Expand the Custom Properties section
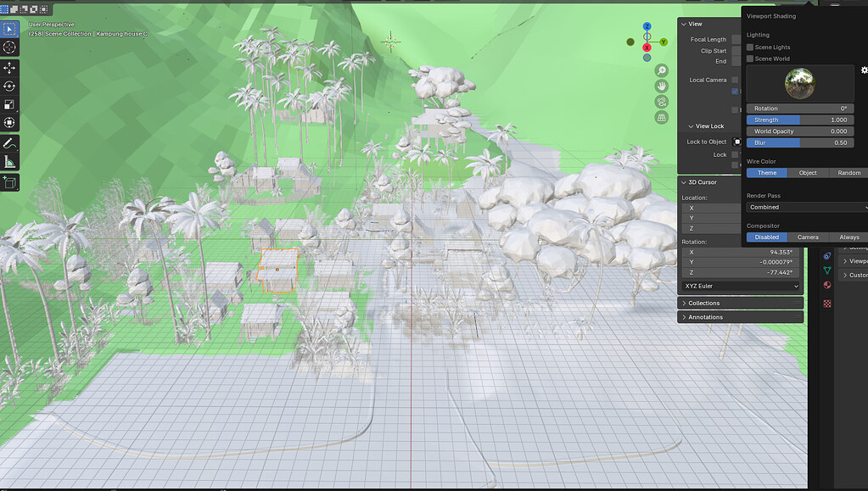This screenshot has height=491, width=868. click(x=853, y=275)
